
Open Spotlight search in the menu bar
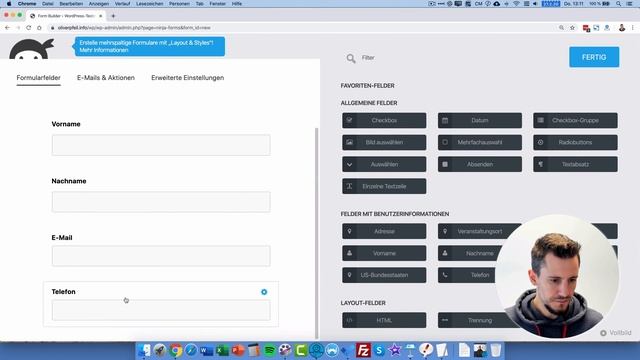point(618,4)
